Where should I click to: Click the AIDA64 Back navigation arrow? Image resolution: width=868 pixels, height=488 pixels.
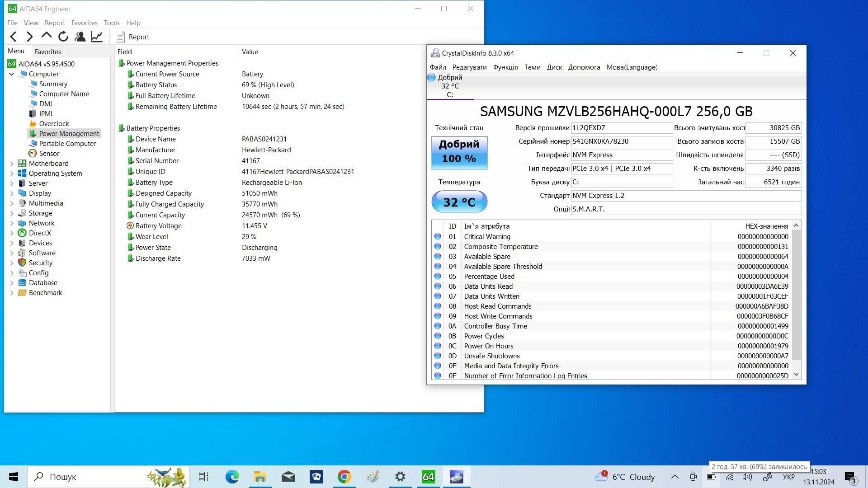pos(14,37)
